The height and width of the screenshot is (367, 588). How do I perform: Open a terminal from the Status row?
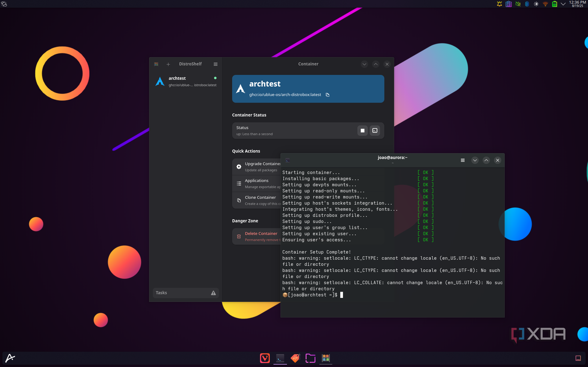pyautogui.click(x=375, y=130)
